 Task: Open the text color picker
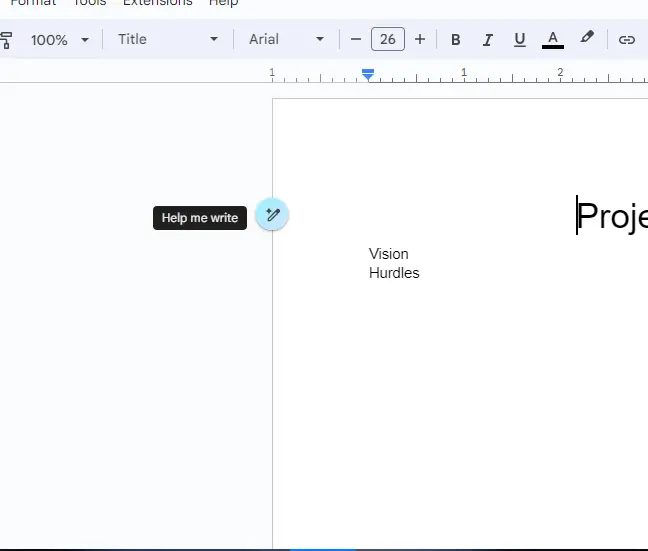click(x=553, y=40)
